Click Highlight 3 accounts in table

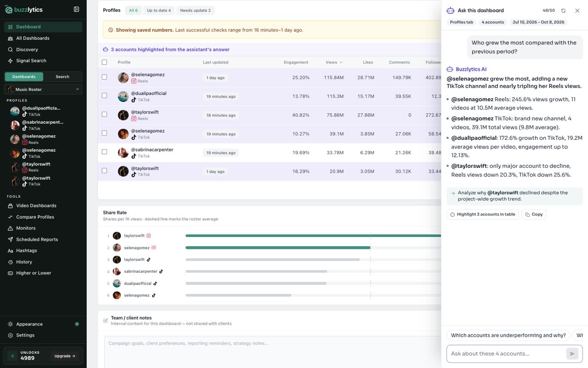tap(482, 214)
